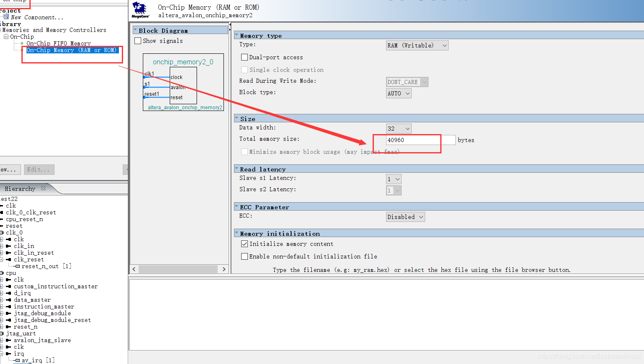The width and height of the screenshot is (644, 364).
Task: Collapse the On-Chip tree node
Action: click(x=6, y=37)
